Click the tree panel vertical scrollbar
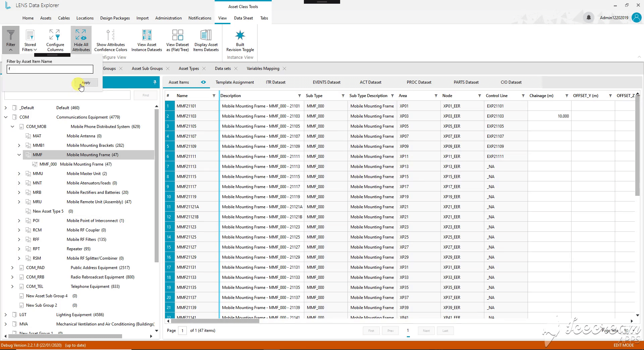 pyautogui.click(x=156, y=185)
